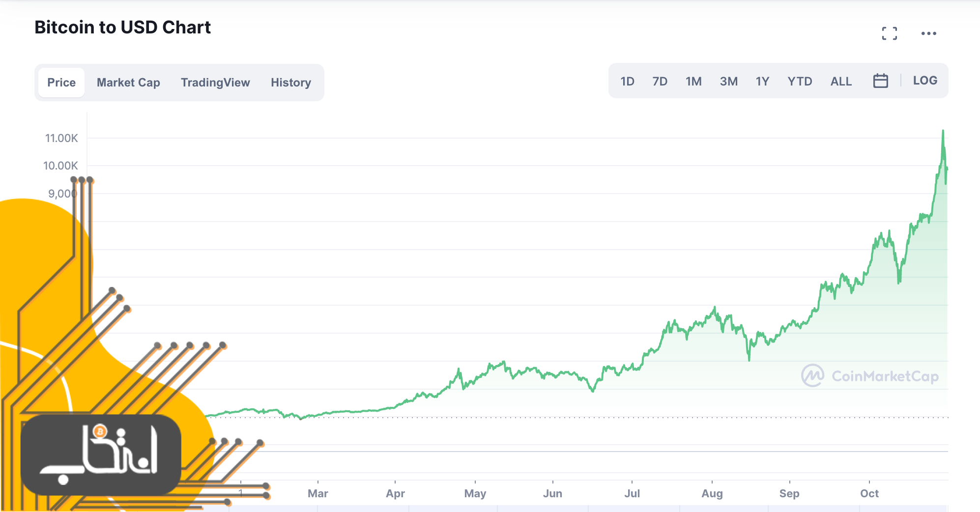This screenshot has width=980, height=512.
Task: Select the Price tab
Action: click(x=61, y=83)
